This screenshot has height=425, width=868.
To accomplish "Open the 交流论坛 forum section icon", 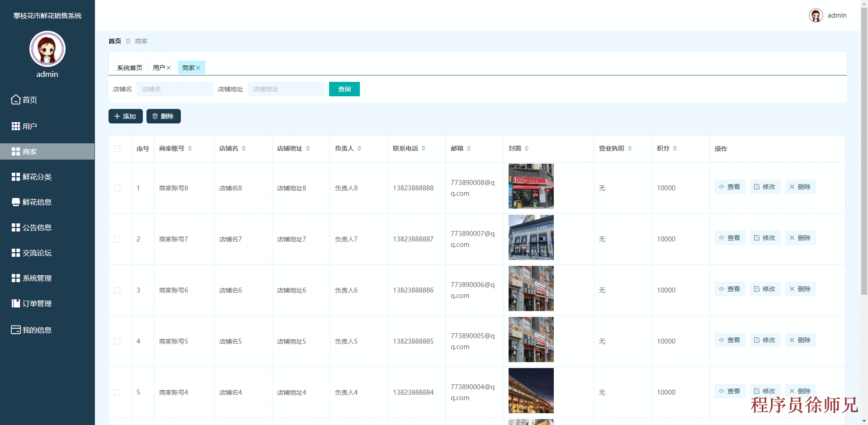I will coord(15,253).
